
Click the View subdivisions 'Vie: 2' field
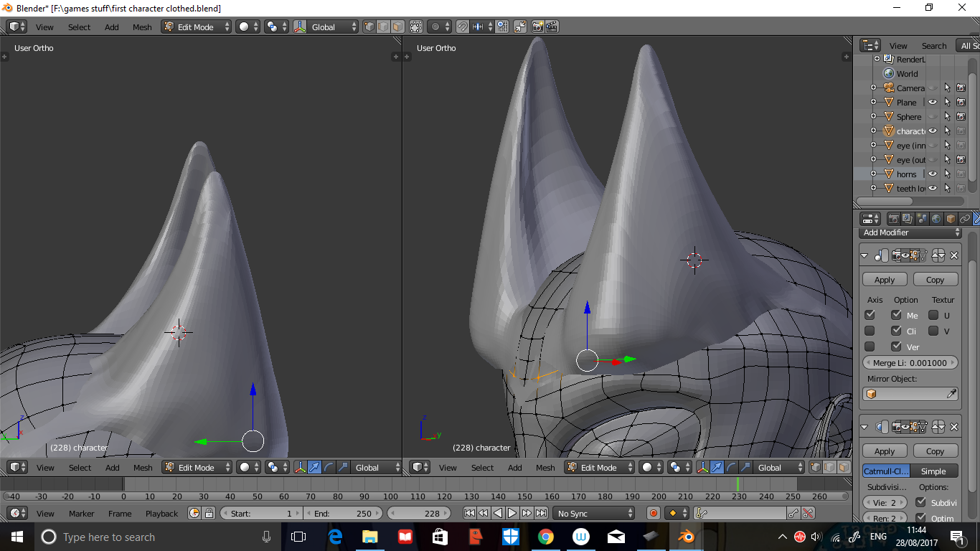click(x=885, y=503)
